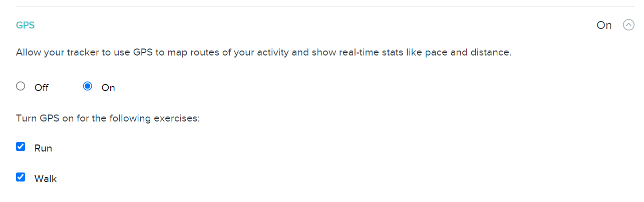Viewport: 644px width, 202px height.
Task: Toggle GPS tracking for Run
Action: pos(21,146)
